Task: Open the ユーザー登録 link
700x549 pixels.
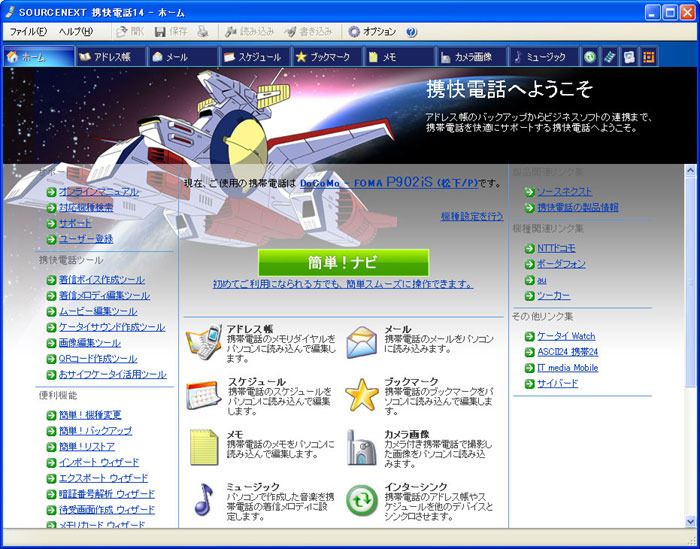Action: pos(86,239)
